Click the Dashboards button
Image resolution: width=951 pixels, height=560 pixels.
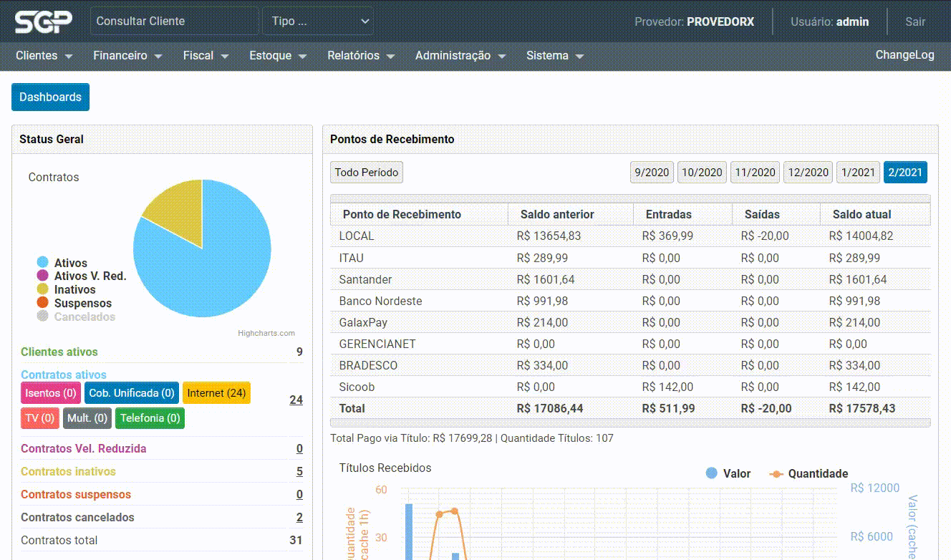[50, 97]
